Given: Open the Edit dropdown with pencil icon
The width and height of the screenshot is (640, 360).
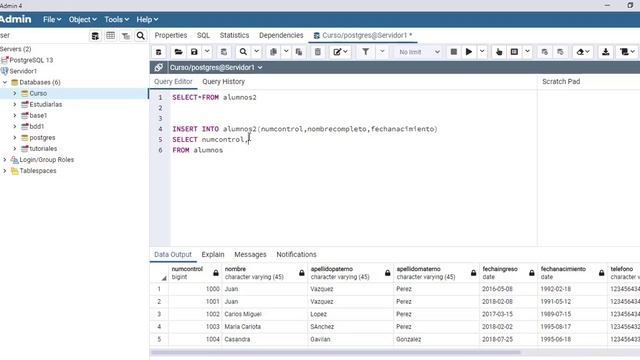Looking at the screenshot, I should coord(340,52).
